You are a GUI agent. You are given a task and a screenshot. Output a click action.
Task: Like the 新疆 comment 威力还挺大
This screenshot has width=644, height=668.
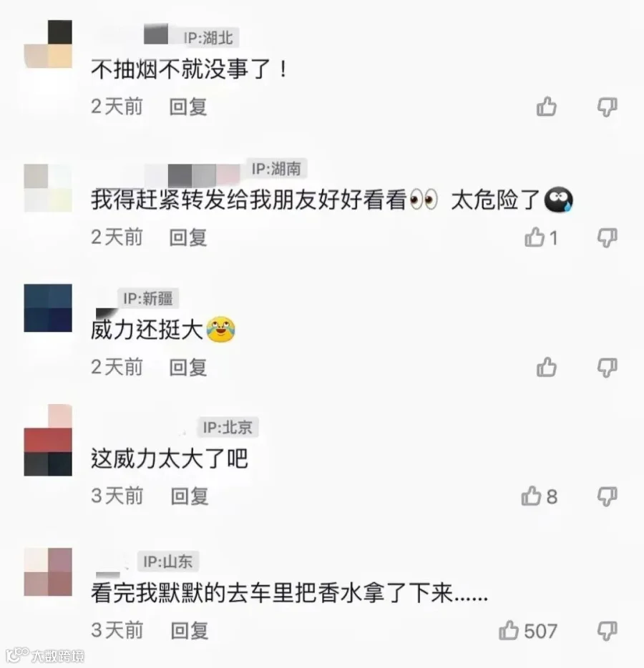[547, 367]
